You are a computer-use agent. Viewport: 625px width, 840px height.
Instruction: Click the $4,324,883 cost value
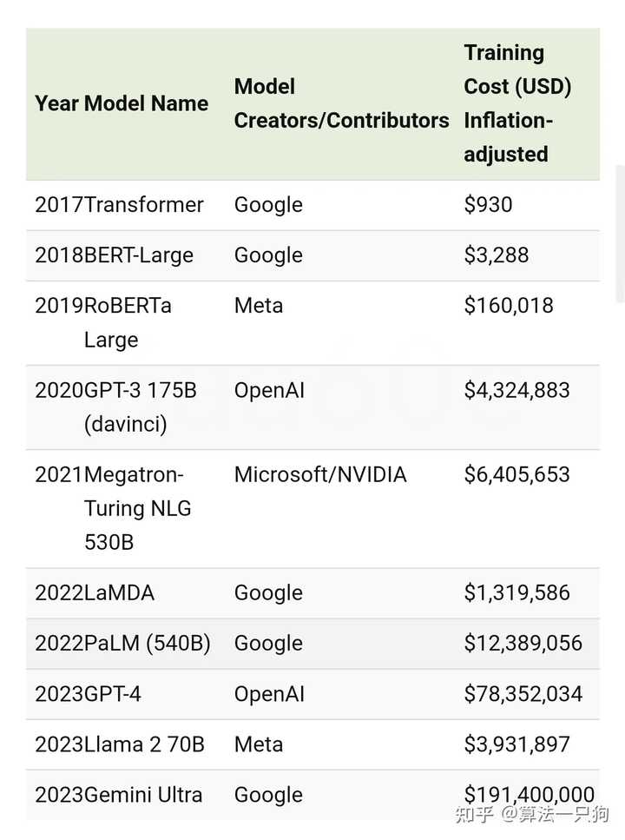pyautogui.click(x=517, y=390)
